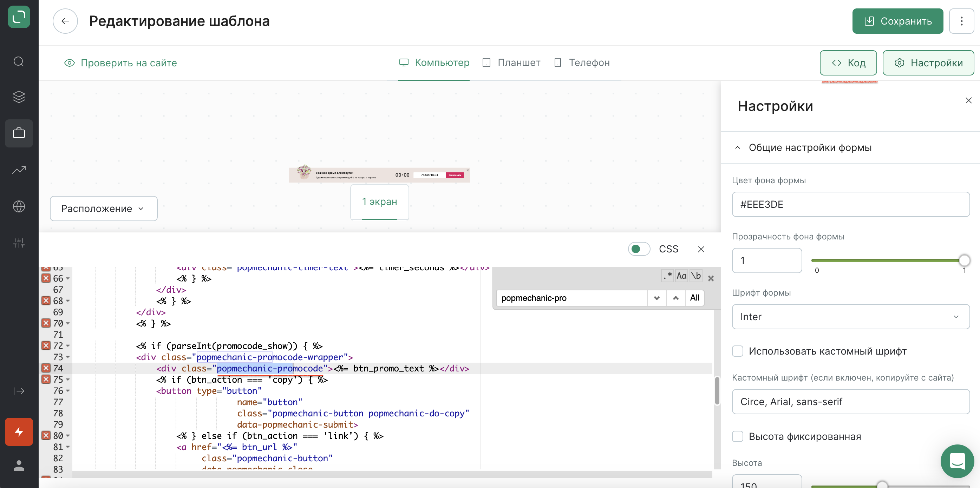
Task: Click the transparency value field showing 1
Action: pyautogui.click(x=766, y=261)
